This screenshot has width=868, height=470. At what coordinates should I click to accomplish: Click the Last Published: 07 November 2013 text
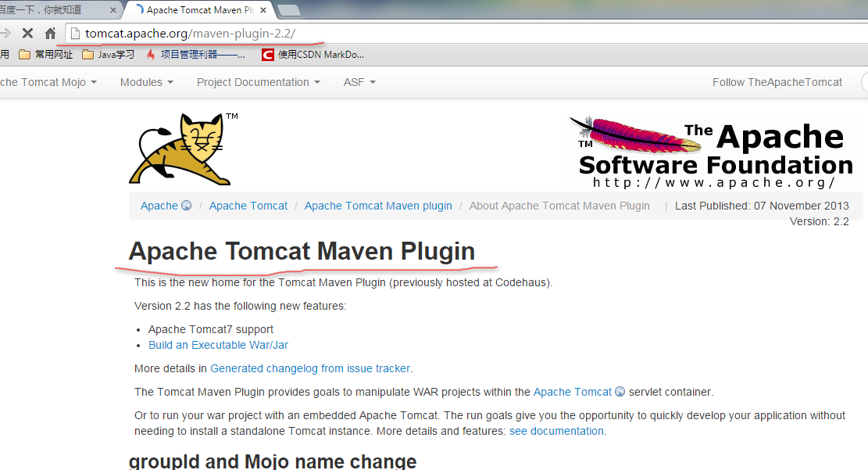762,206
